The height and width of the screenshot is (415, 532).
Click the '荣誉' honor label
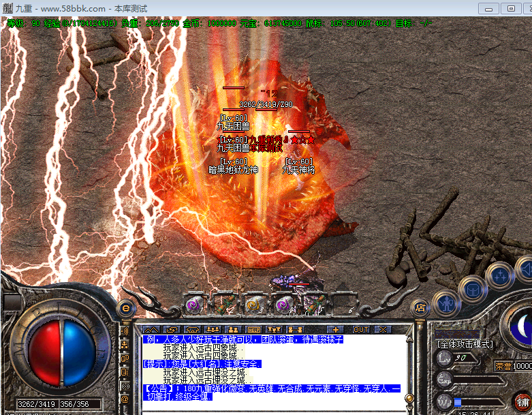(503, 366)
